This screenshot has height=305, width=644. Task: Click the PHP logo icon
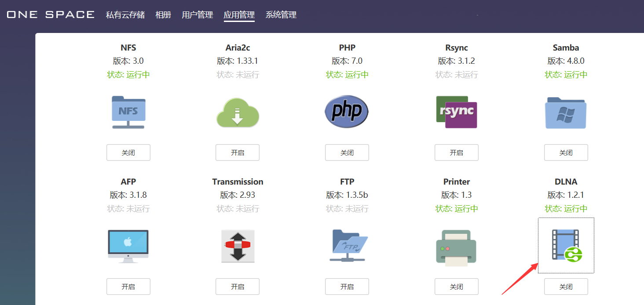pyautogui.click(x=347, y=111)
